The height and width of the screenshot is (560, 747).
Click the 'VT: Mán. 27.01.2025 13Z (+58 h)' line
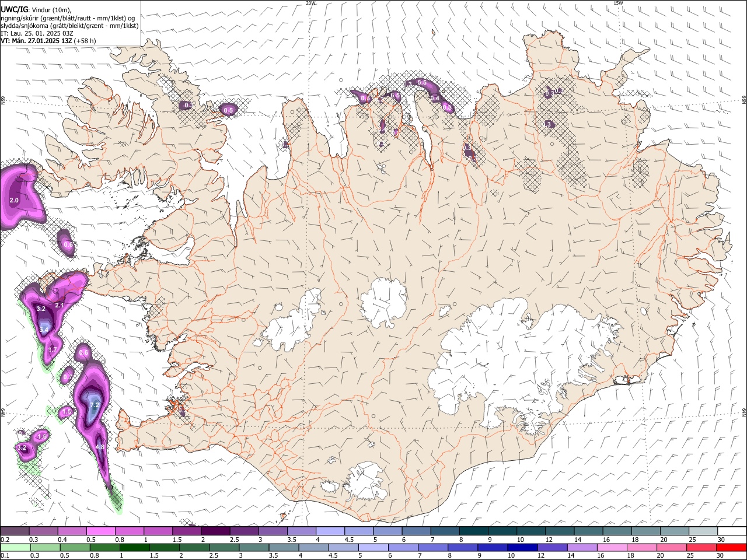coord(48,41)
